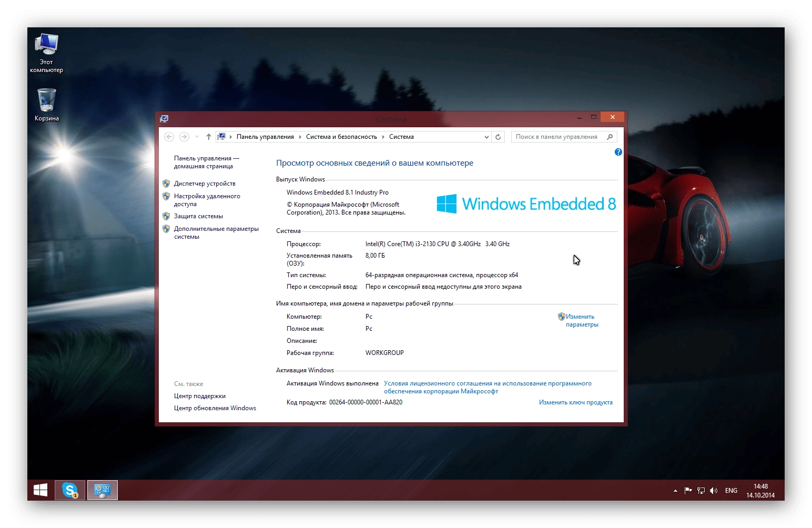The width and height of the screenshot is (812, 528).
Task: Click the Просмотр основных сведений heading
Action: point(374,163)
